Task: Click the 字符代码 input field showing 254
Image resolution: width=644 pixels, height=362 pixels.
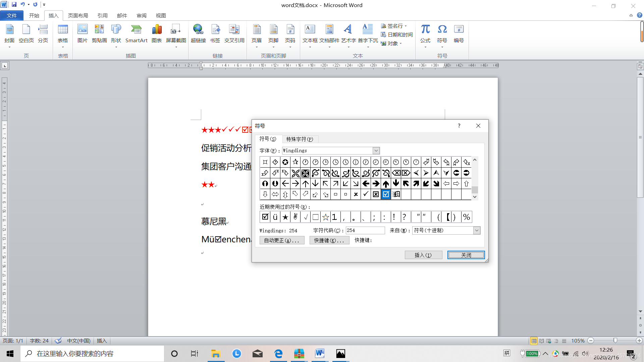Action: click(x=365, y=230)
